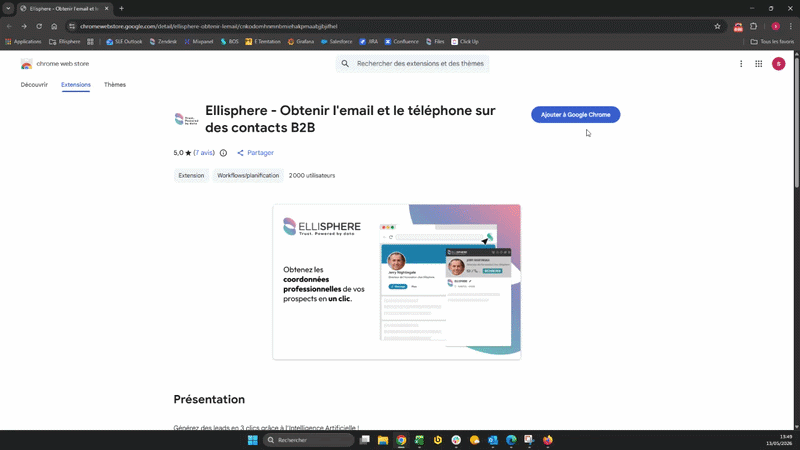This screenshot has width=800, height=450.
Task: Switch to Découvrir tab
Action: 34,85
